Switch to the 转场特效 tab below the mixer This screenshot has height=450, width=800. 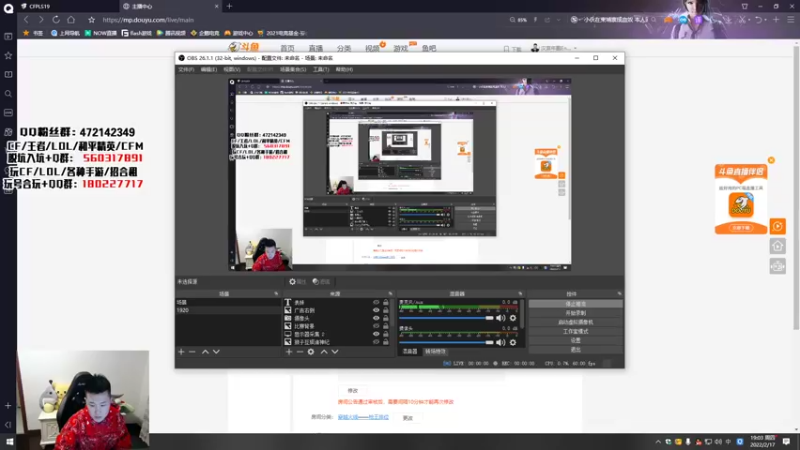click(x=435, y=352)
